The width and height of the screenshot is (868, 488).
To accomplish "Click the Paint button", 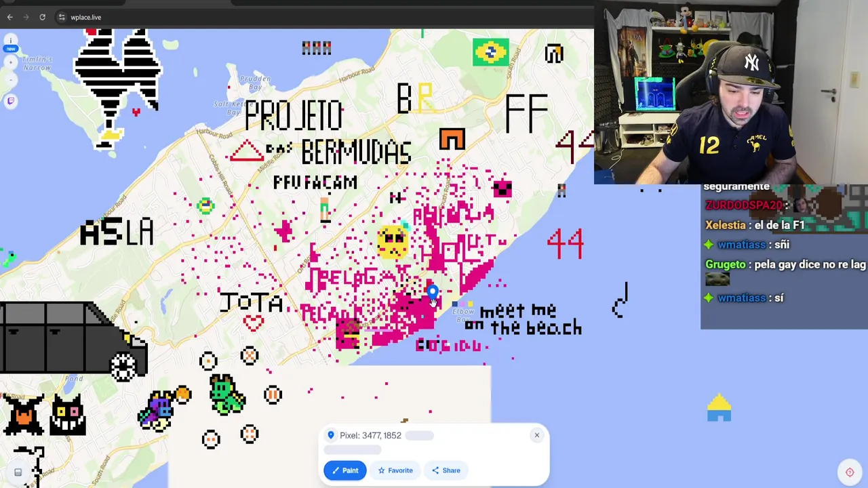I will [x=344, y=470].
